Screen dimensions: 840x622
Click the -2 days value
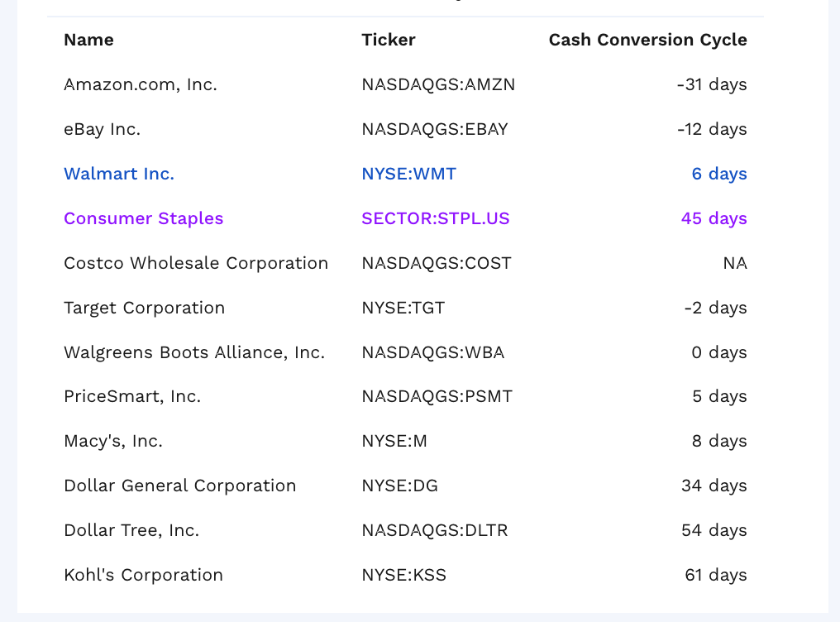click(x=715, y=308)
